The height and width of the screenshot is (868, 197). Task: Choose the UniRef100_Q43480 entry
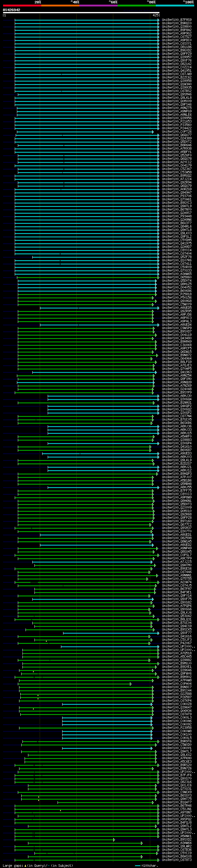(x=177, y=338)
